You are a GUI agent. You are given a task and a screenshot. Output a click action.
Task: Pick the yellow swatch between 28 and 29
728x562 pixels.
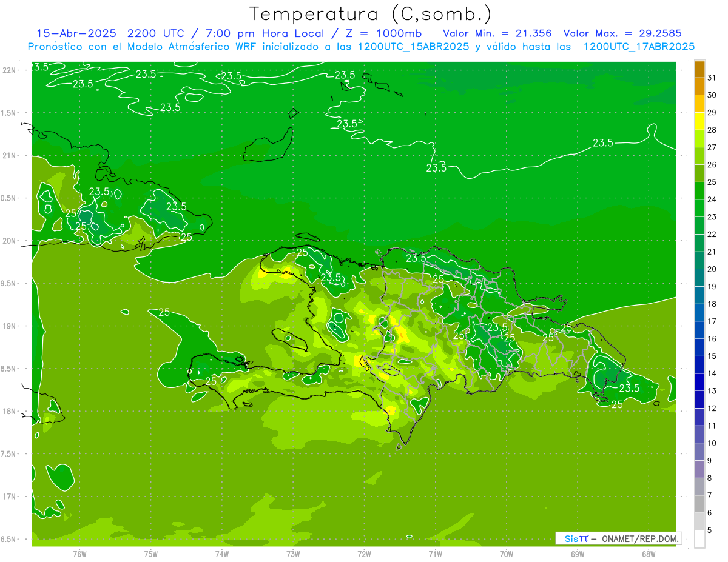click(x=699, y=121)
